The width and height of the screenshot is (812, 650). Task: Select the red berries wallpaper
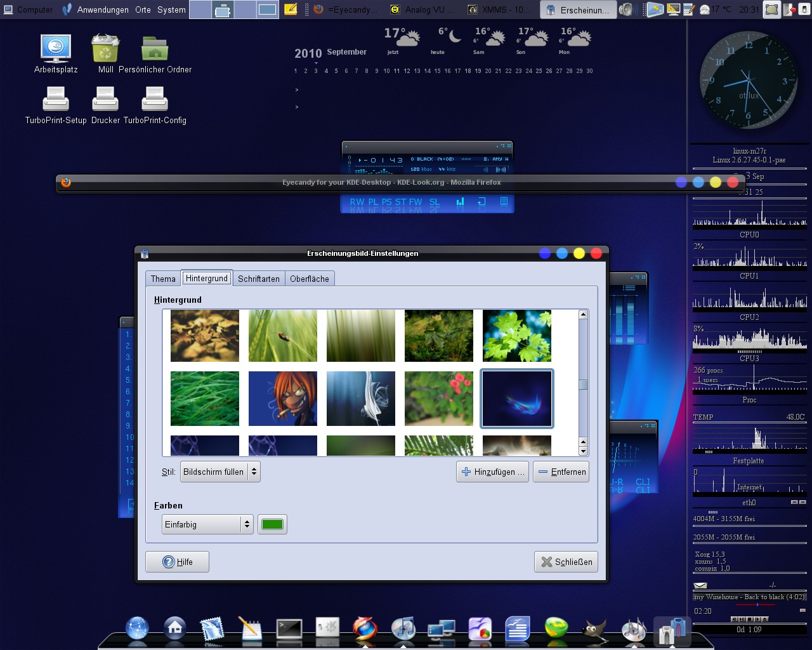point(439,399)
